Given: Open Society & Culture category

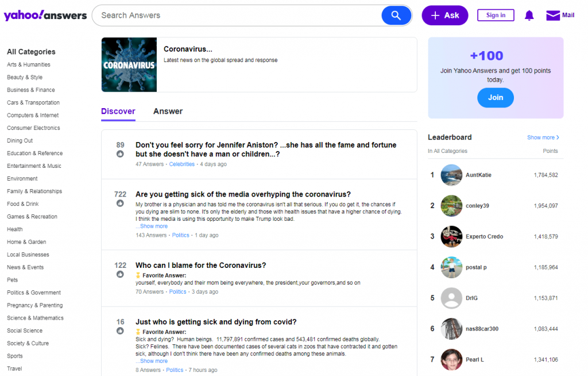Looking at the screenshot, I should [28, 343].
